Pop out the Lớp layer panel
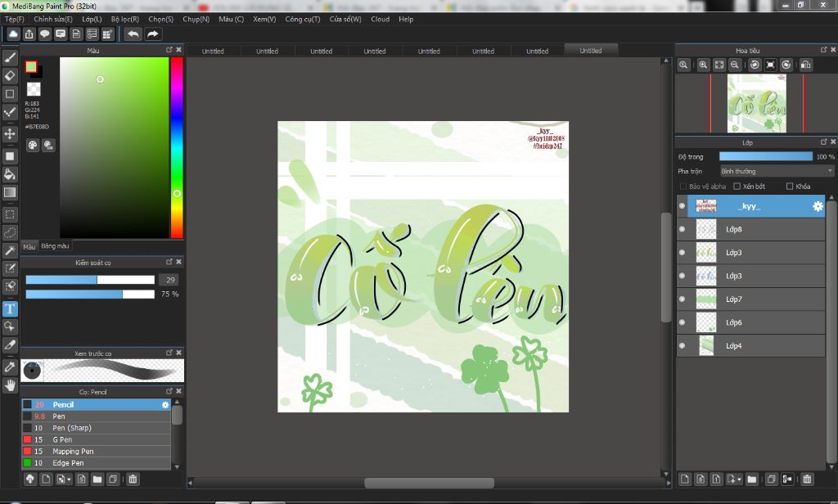 (x=823, y=142)
